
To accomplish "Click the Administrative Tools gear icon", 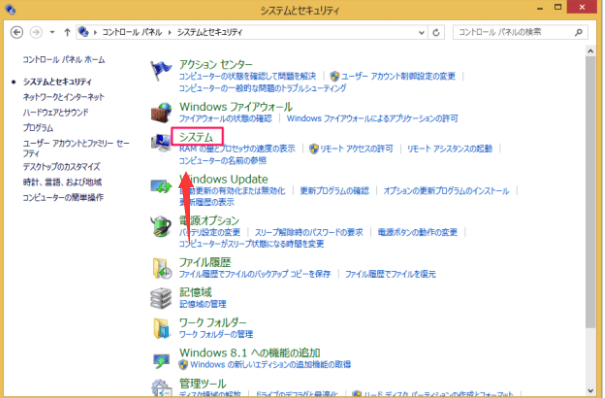I will point(161,388).
